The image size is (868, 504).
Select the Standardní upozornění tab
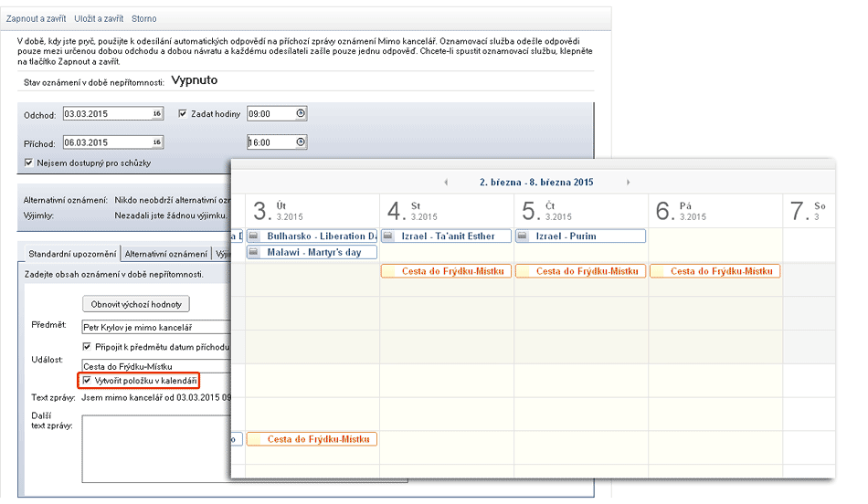71,254
